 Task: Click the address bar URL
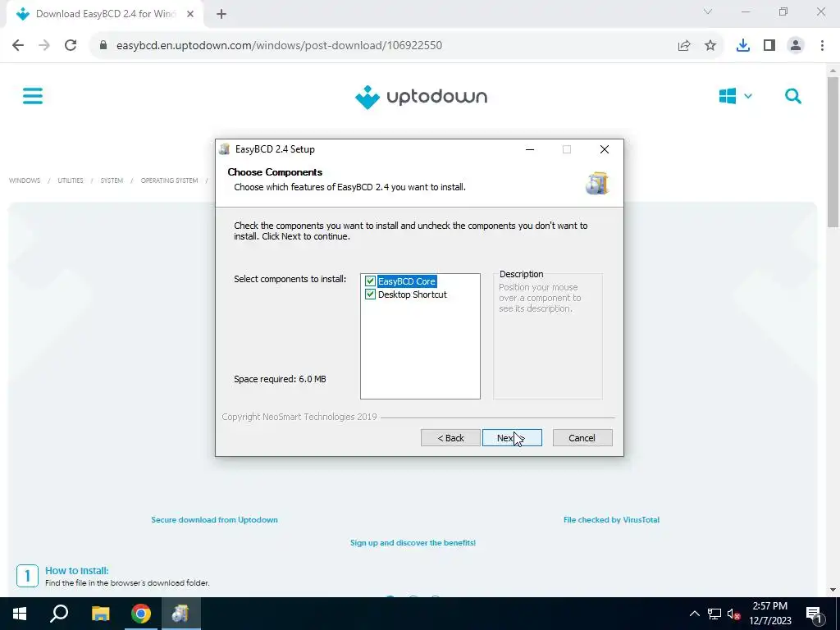tap(279, 46)
